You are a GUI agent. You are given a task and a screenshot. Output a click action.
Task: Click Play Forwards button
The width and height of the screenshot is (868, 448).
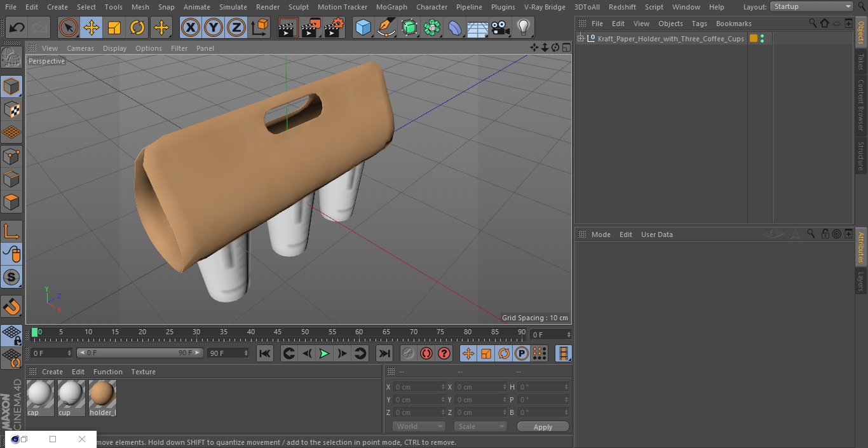[324, 353]
